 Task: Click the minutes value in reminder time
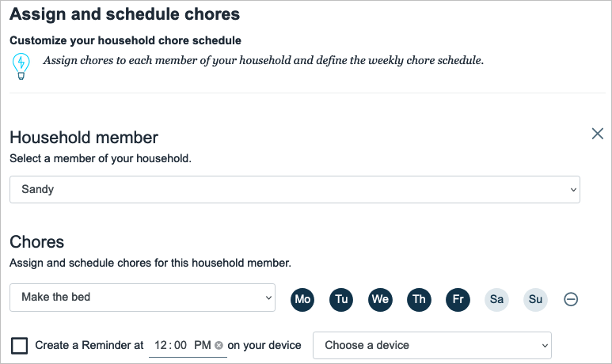(181, 345)
